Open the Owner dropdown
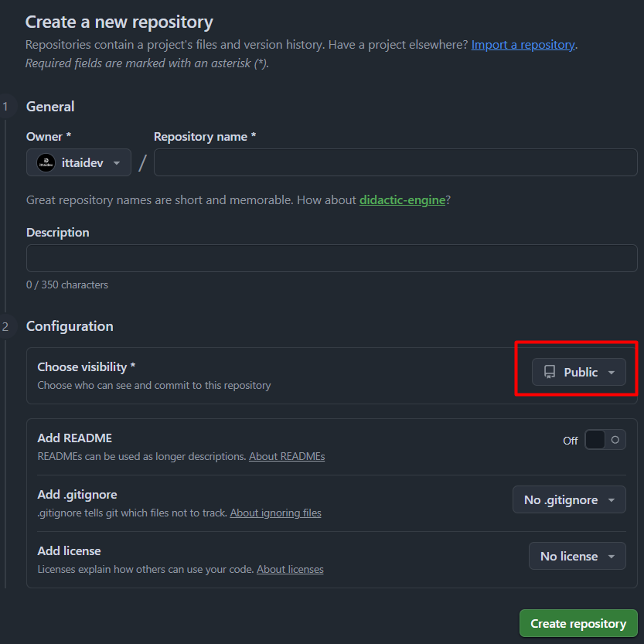This screenshot has width=644, height=644. pyautogui.click(x=78, y=162)
